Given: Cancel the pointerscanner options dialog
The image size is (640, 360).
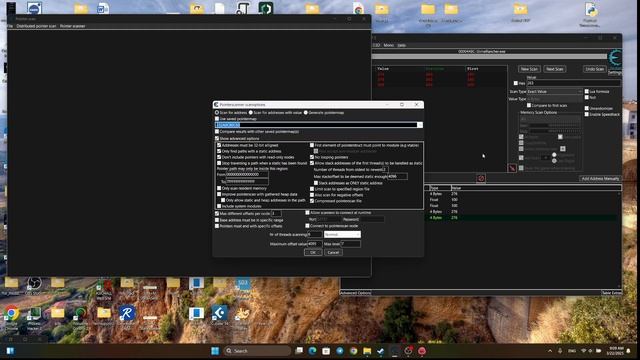Looking at the screenshot, I should (333, 252).
